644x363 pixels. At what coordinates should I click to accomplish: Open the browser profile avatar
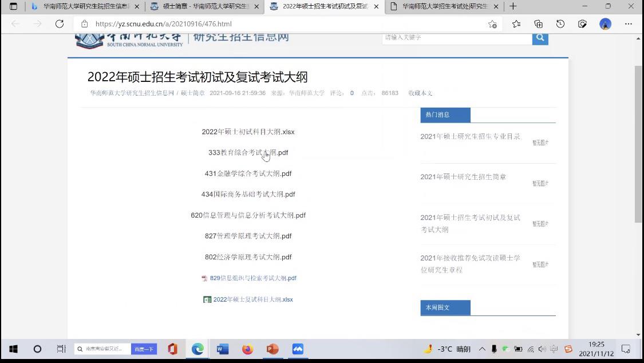605,23
